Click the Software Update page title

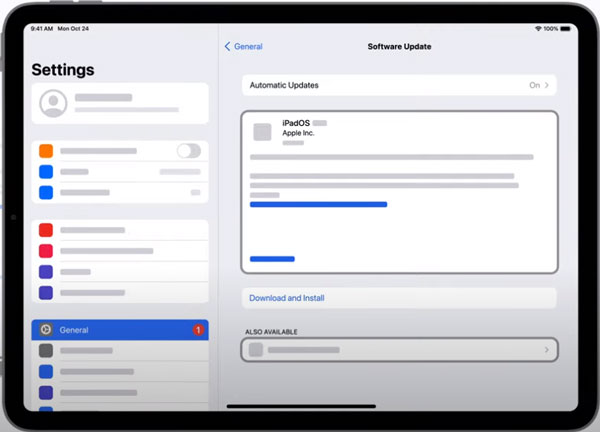tap(399, 47)
